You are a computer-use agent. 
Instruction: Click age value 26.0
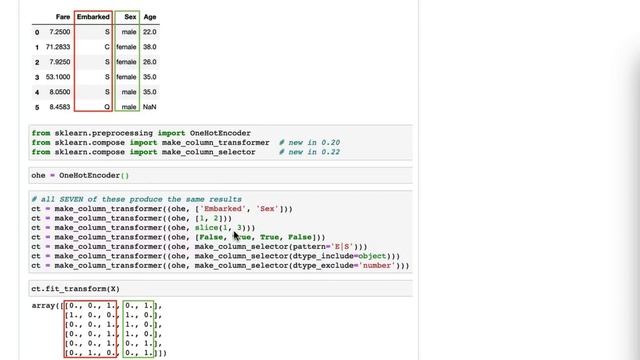[149, 62]
